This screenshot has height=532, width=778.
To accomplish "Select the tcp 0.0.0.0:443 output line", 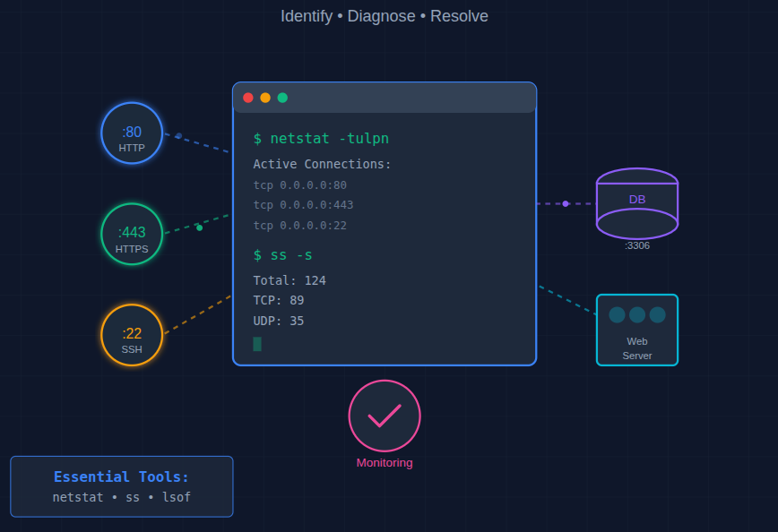I will click(x=303, y=205).
